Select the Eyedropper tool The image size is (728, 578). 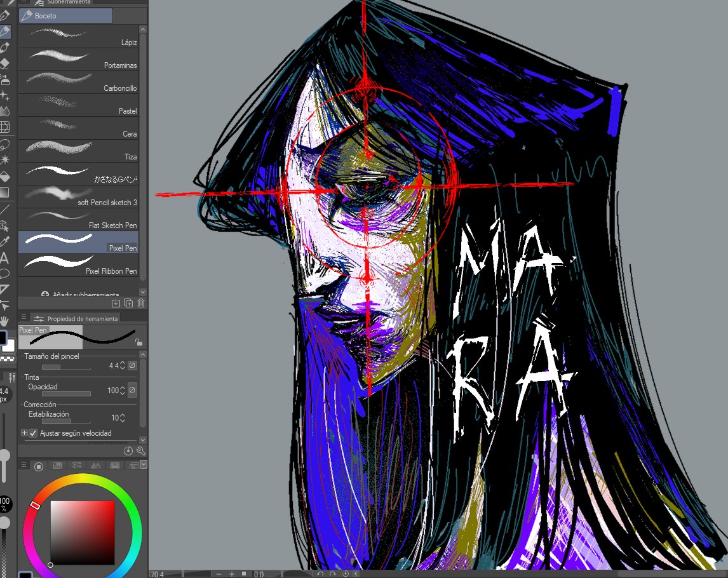pyautogui.click(x=4, y=241)
